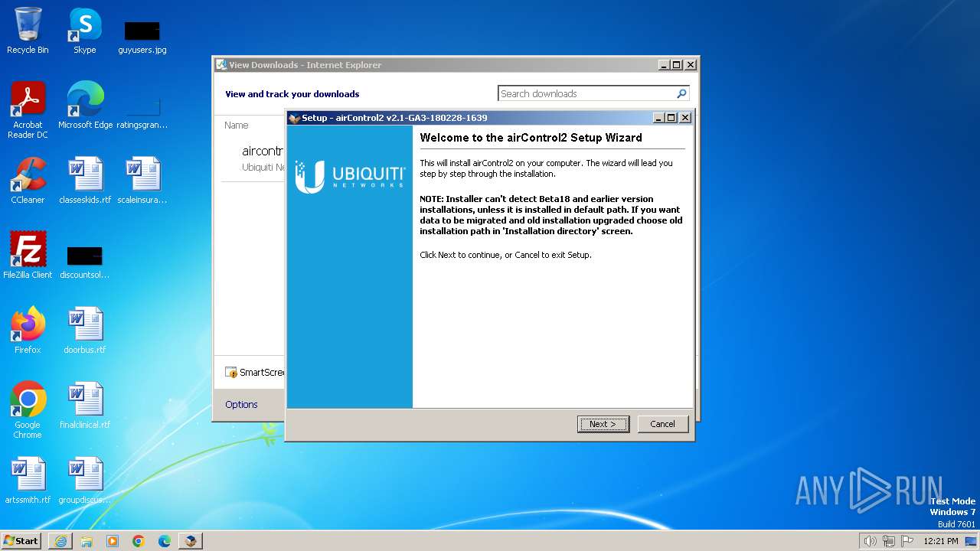Click the SmartScreen shield icon
Viewport: 980px width, 551px height.
[x=231, y=373]
